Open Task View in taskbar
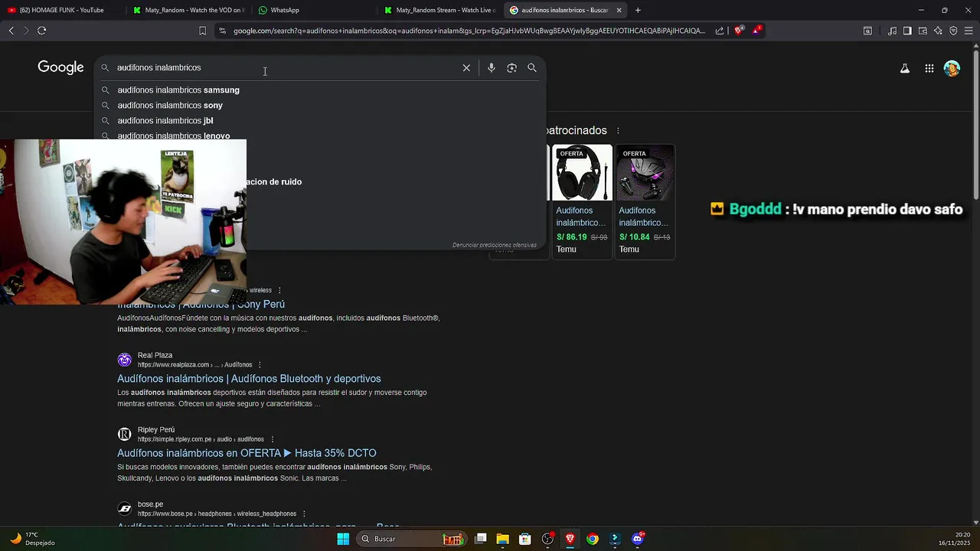The height and width of the screenshot is (551, 980). pos(481,539)
